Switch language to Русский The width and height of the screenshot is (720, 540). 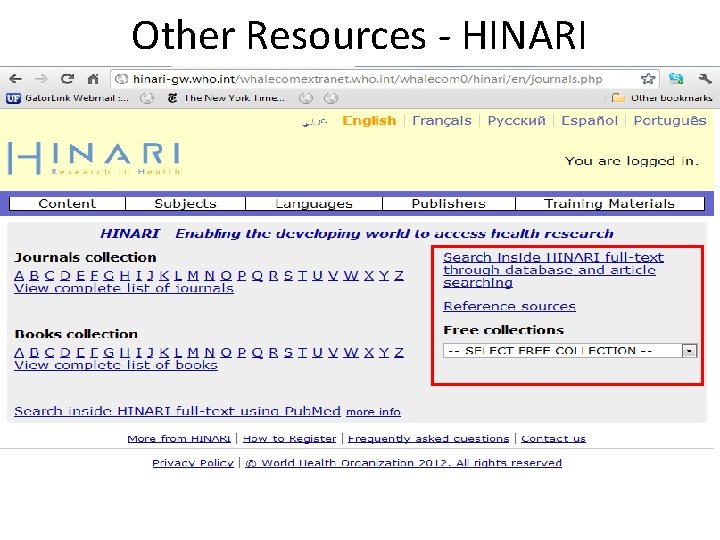pyautogui.click(x=517, y=121)
